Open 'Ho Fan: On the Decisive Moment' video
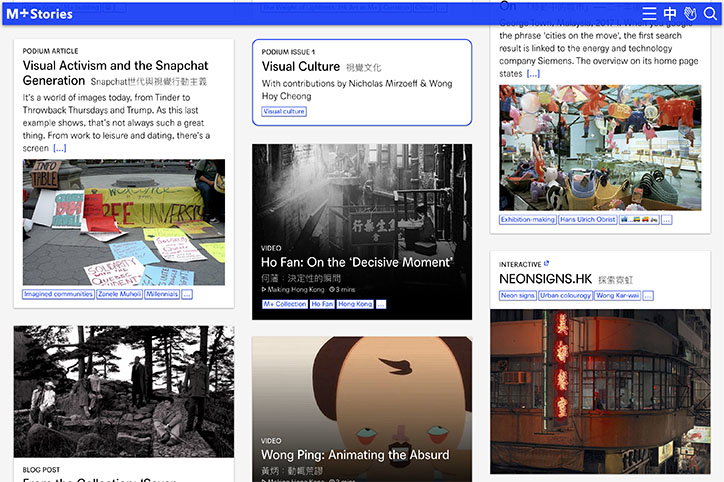The image size is (724, 482). coord(356,262)
